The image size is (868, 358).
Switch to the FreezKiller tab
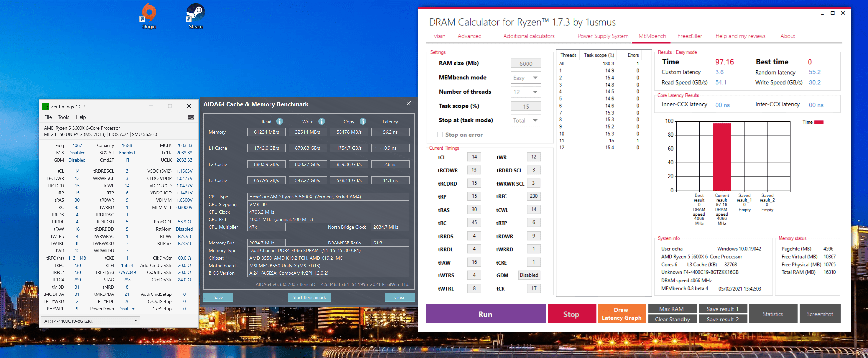click(x=690, y=36)
